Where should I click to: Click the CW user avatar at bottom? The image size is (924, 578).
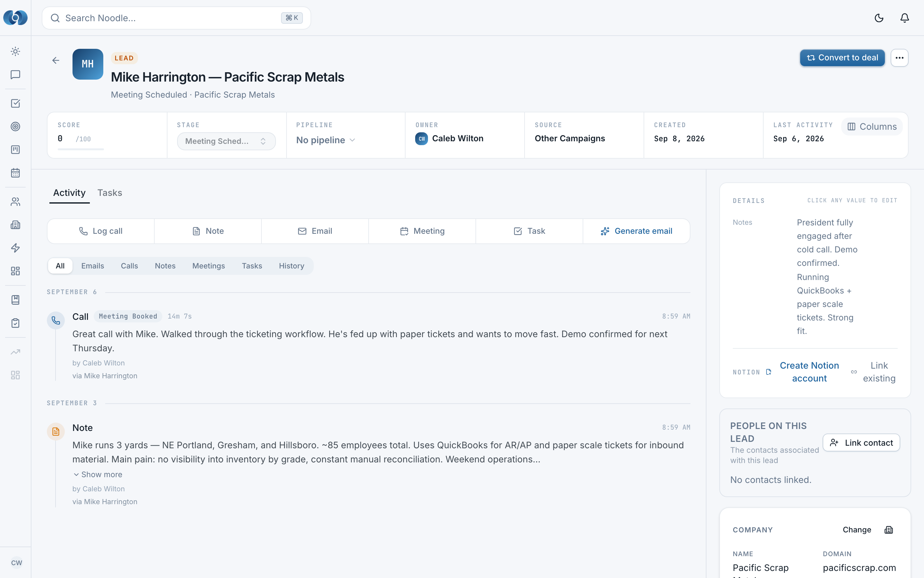pyautogui.click(x=16, y=562)
